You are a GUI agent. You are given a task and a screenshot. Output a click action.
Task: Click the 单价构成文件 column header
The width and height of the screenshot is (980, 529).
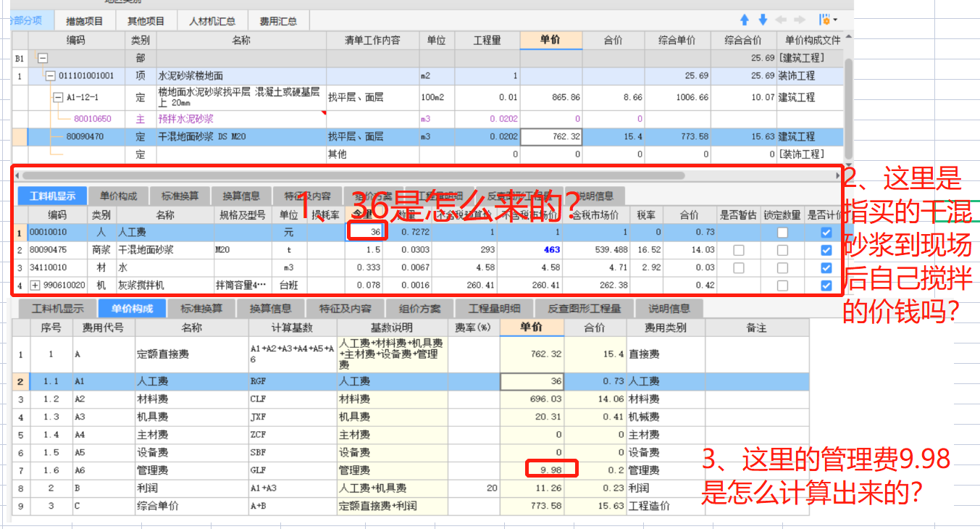[813, 41]
